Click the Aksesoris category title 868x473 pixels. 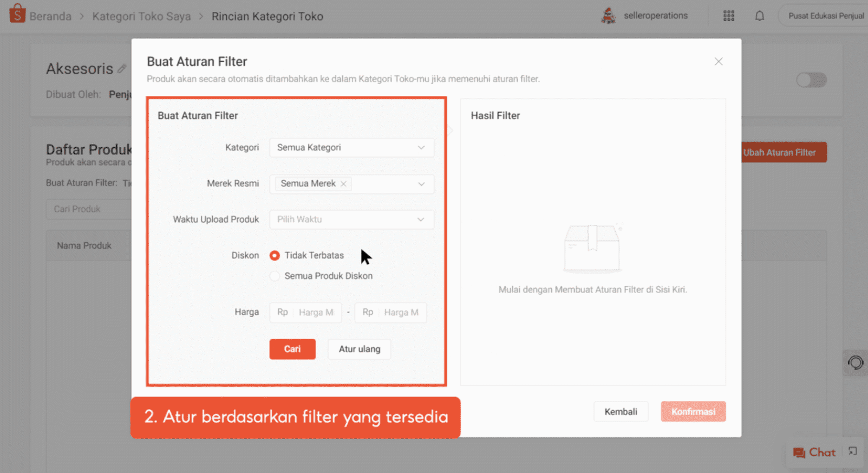point(80,69)
